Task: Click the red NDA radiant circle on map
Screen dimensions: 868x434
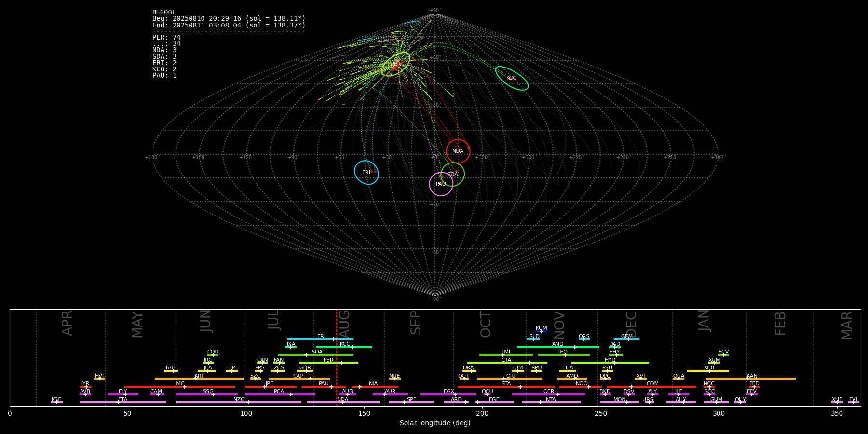Action: pyautogui.click(x=458, y=151)
